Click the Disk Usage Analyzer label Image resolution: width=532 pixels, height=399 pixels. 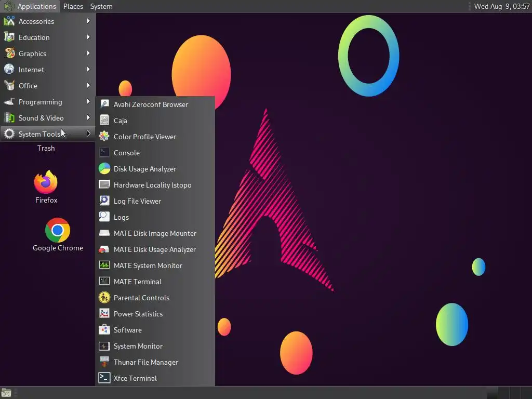pyautogui.click(x=145, y=169)
